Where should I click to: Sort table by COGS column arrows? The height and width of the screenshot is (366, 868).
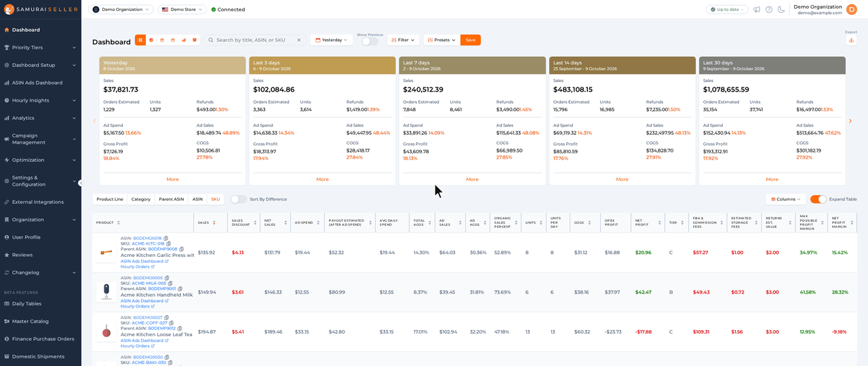point(589,222)
